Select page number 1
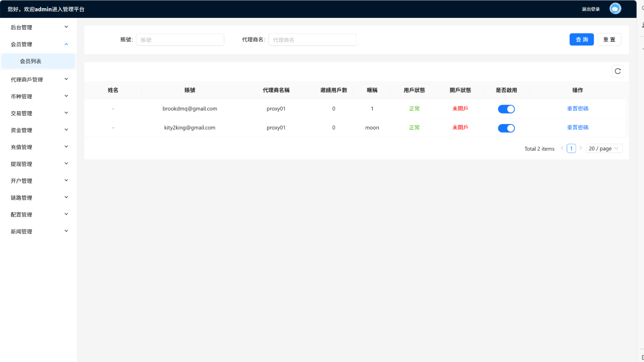 point(571,148)
